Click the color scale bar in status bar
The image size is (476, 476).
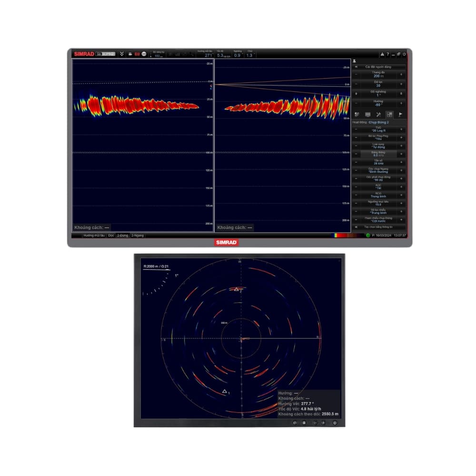(x=347, y=235)
